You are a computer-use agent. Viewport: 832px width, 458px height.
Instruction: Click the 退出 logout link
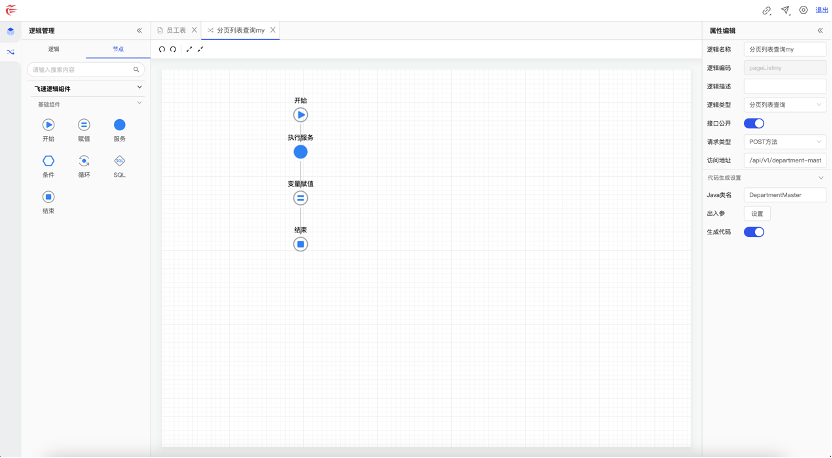tap(822, 10)
